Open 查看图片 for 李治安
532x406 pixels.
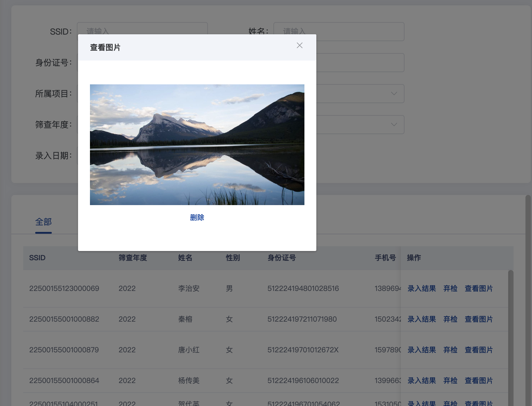479,289
